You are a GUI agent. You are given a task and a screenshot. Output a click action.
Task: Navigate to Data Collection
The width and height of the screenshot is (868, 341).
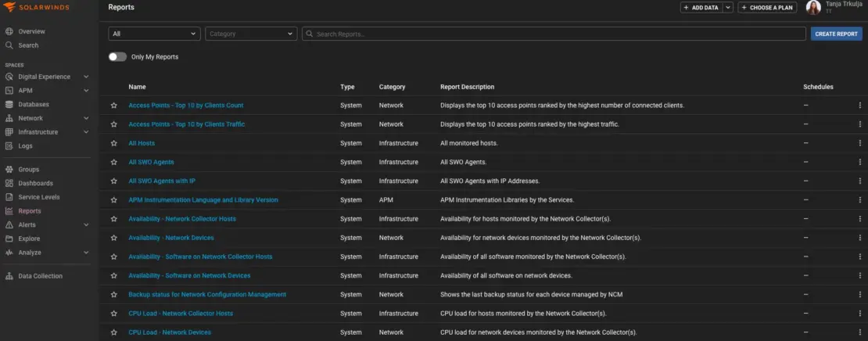coord(41,276)
